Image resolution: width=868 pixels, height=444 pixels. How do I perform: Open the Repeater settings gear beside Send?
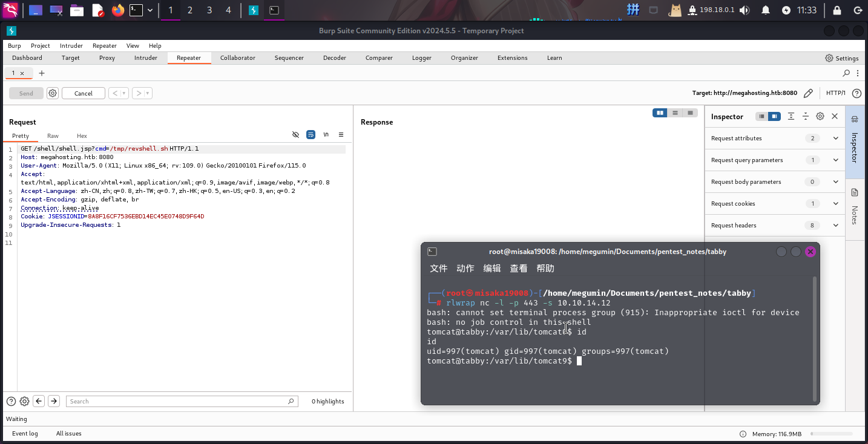[53, 93]
